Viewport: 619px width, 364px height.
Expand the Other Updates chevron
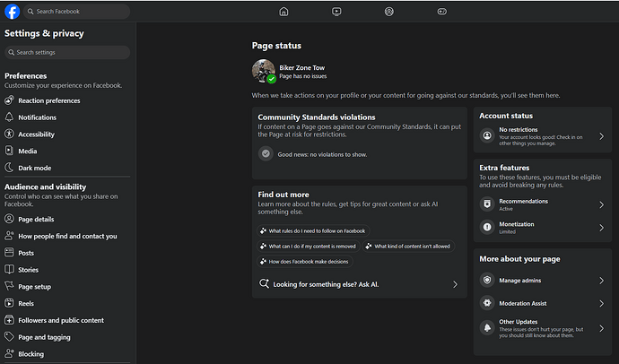coord(602,328)
